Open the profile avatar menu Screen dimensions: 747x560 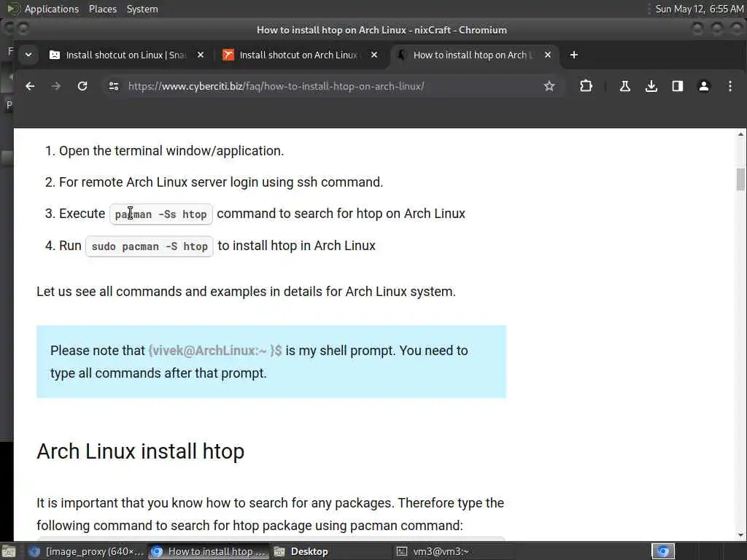pos(704,86)
